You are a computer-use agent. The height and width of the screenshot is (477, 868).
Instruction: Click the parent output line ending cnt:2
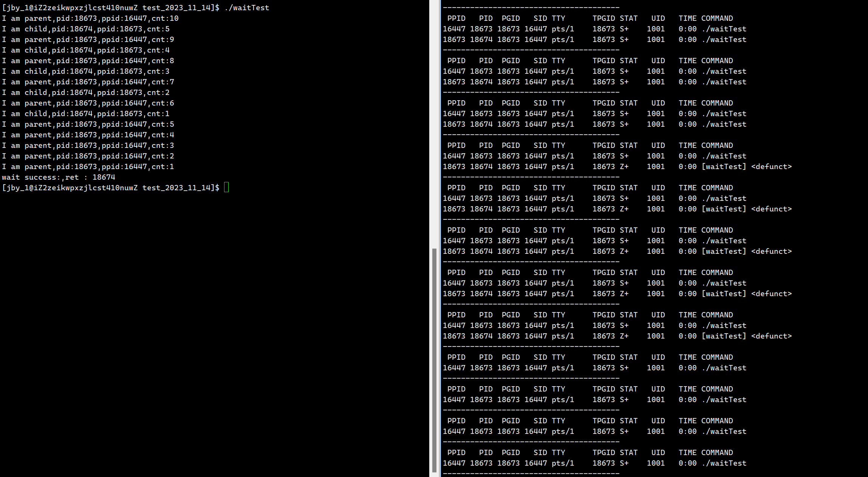(88, 156)
